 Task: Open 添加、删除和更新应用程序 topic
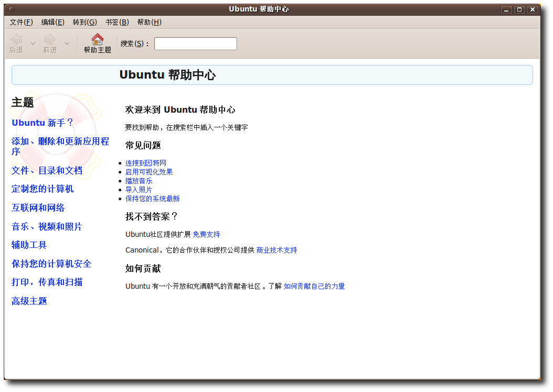point(60,146)
